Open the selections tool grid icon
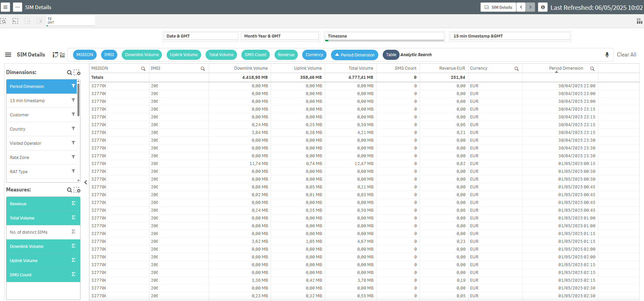Image resolution: width=644 pixels, height=301 pixels. (x=639, y=21)
